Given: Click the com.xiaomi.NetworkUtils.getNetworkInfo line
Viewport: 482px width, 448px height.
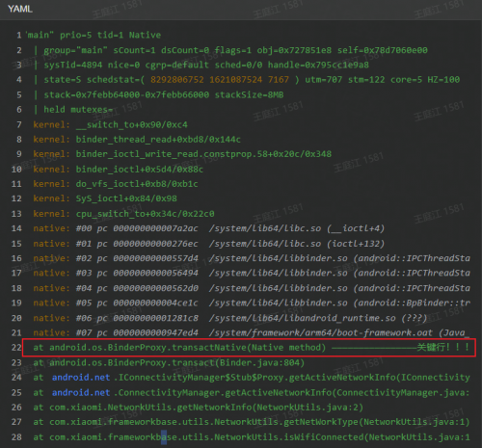Looking at the screenshot, I should click(x=199, y=408).
